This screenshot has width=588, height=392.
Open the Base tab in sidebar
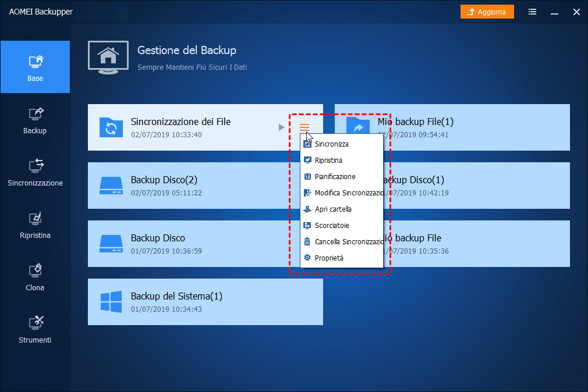[x=36, y=67]
